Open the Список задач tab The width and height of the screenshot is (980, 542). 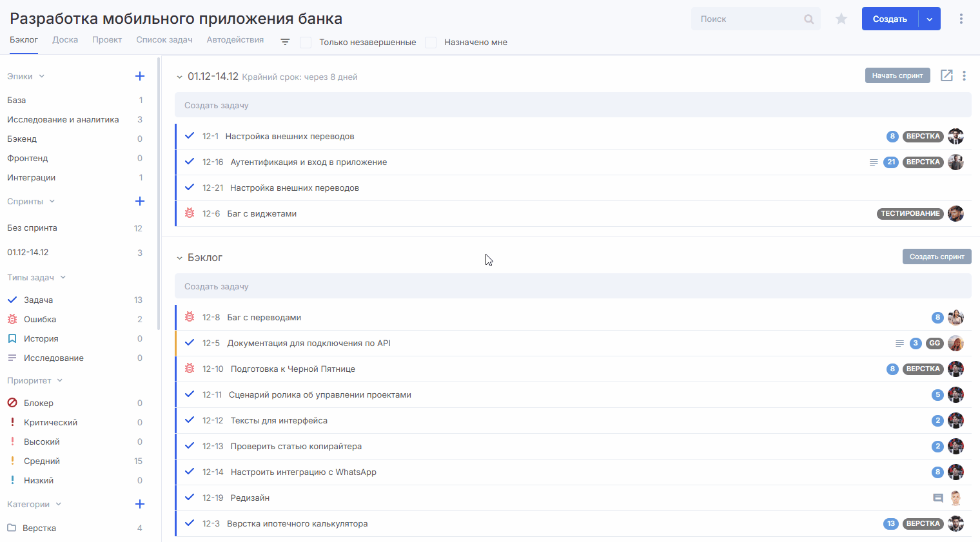point(164,40)
